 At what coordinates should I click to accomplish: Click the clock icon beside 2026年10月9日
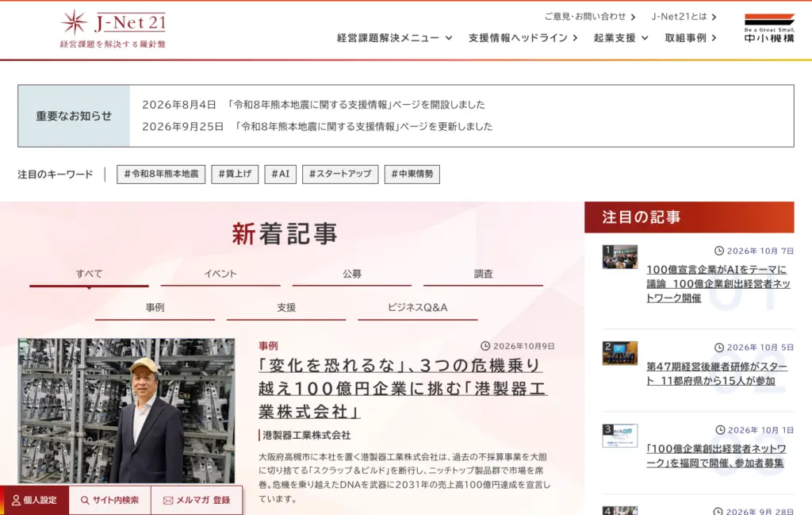tap(485, 345)
